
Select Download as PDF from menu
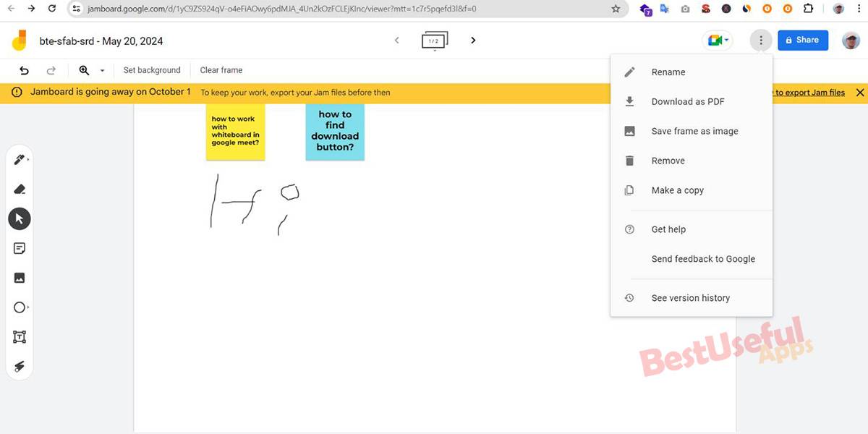[687, 101]
